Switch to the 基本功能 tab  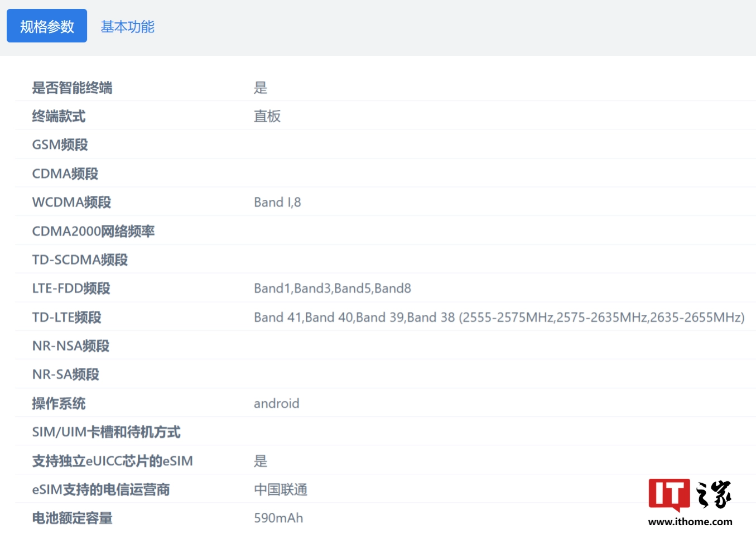pyautogui.click(x=127, y=26)
